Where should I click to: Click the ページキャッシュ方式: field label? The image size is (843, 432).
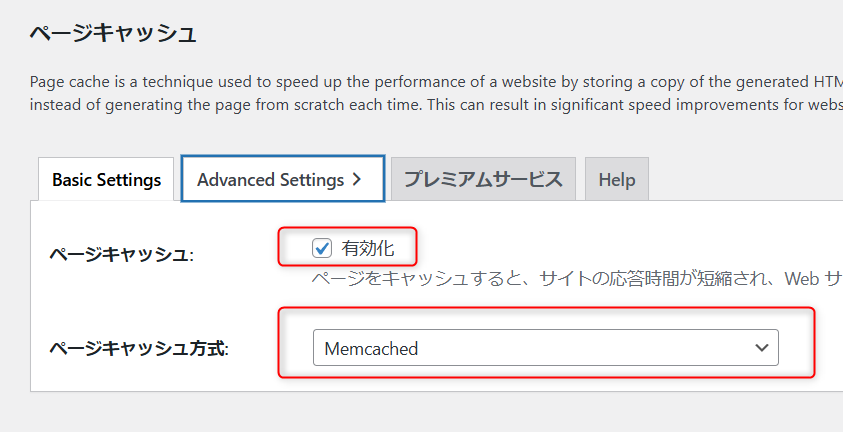click(139, 349)
